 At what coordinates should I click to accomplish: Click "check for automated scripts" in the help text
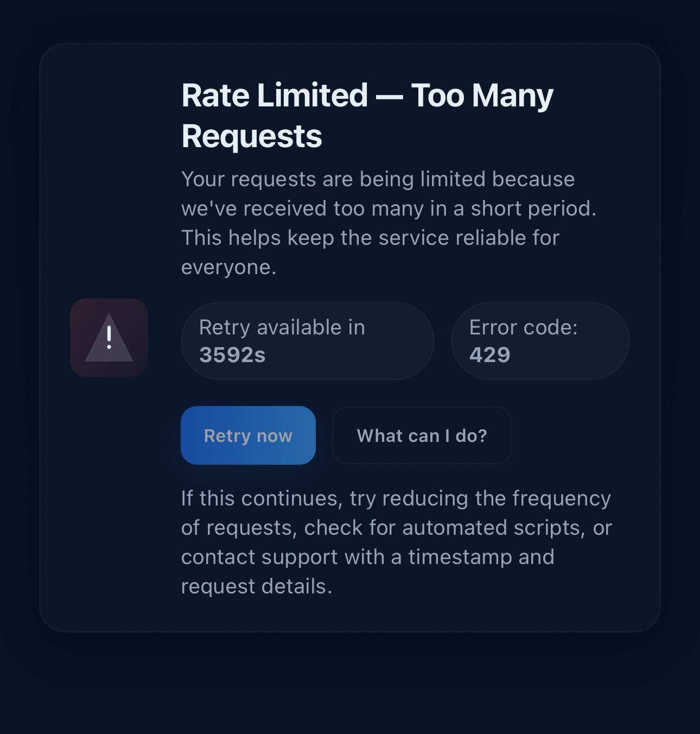point(442,528)
